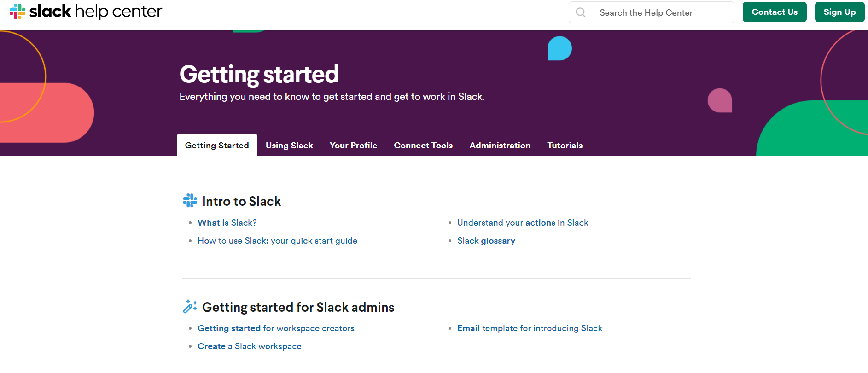Open "Create a Slack workspace" link
This screenshot has height=373, width=868.
point(250,346)
